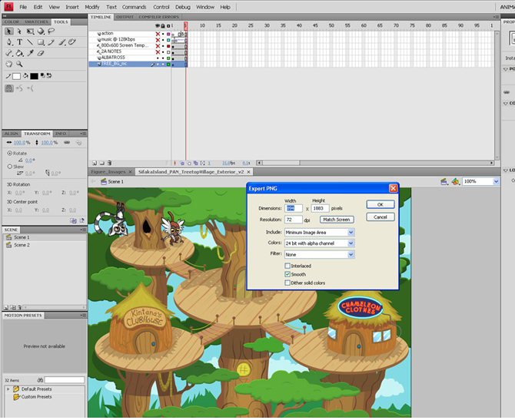Activate the Subselection arrow tool
The image size is (515, 420).
click(19, 31)
